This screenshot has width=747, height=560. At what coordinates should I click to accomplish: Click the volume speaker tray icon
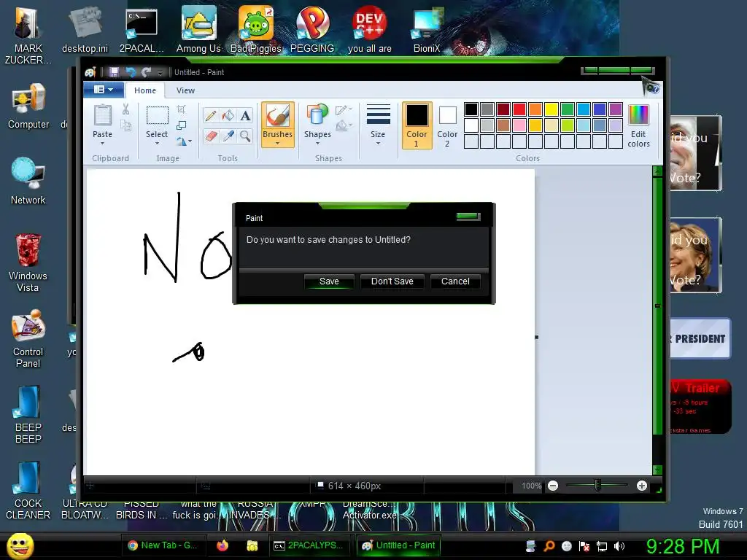(x=619, y=546)
